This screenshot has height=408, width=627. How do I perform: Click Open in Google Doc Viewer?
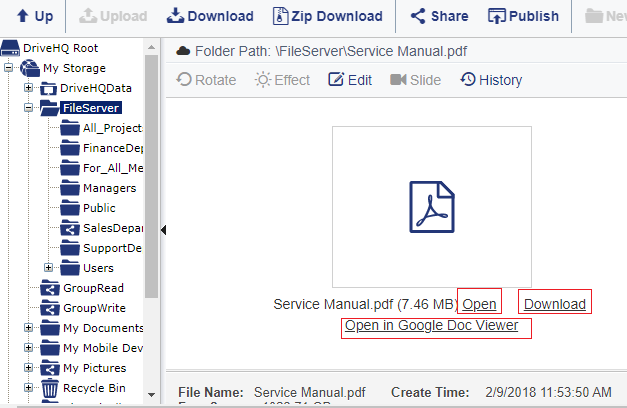pos(431,326)
